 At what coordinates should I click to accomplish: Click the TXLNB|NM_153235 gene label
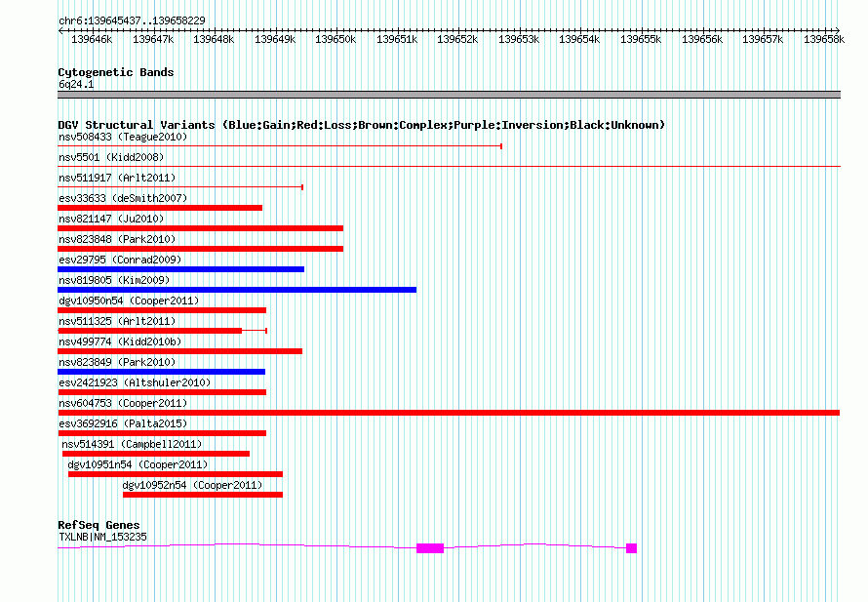(x=103, y=537)
